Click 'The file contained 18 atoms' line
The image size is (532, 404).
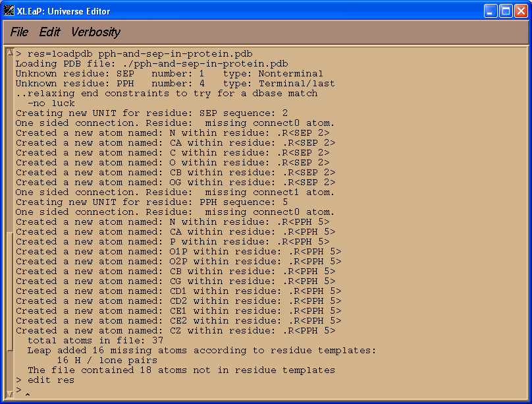(x=181, y=370)
